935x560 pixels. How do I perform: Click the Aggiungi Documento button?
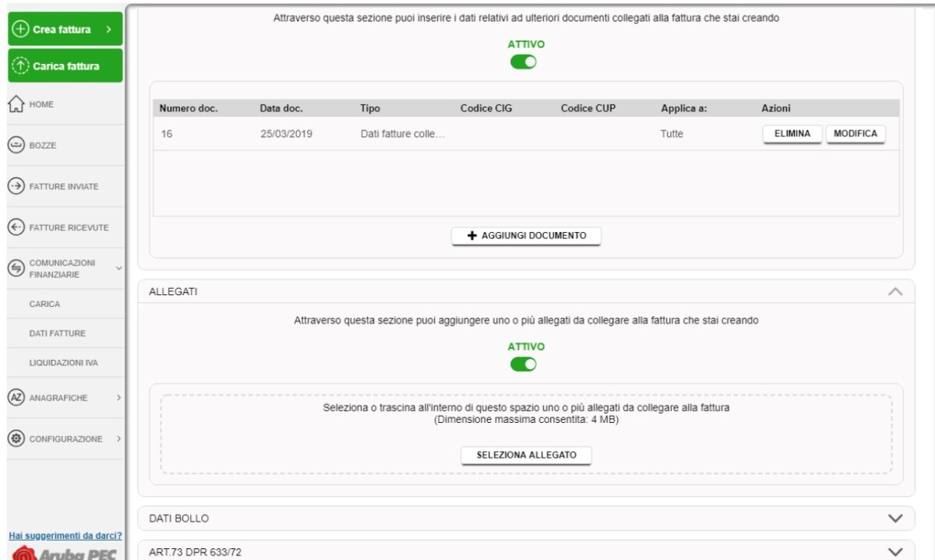(x=526, y=236)
